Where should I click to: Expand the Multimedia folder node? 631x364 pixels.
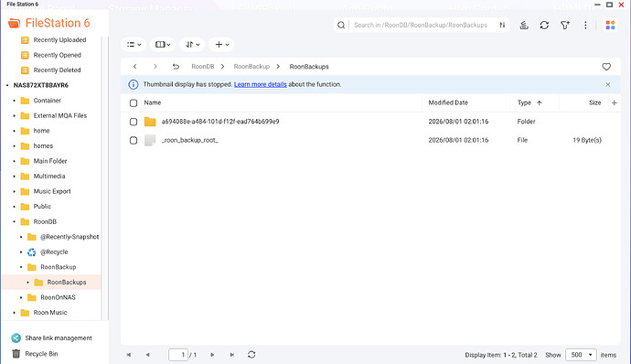click(x=14, y=177)
